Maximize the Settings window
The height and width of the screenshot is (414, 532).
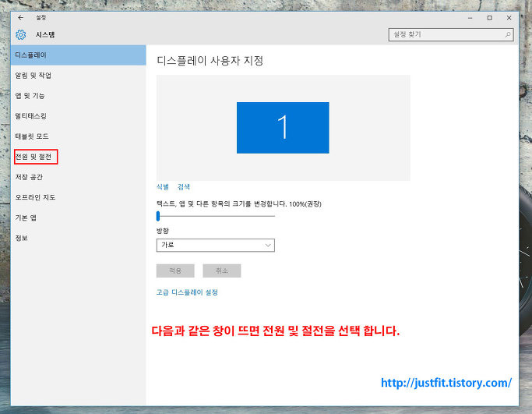click(490, 18)
